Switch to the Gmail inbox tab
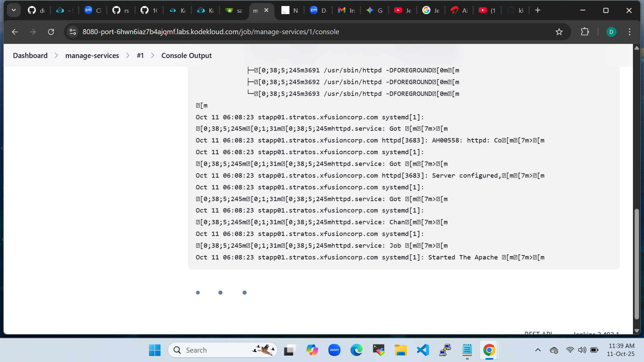 (x=346, y=10)
